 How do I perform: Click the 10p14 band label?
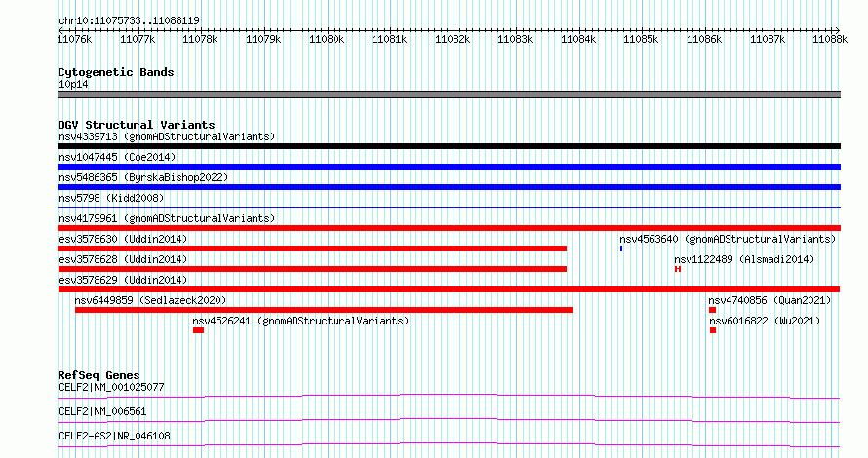(x=73, y=84)
